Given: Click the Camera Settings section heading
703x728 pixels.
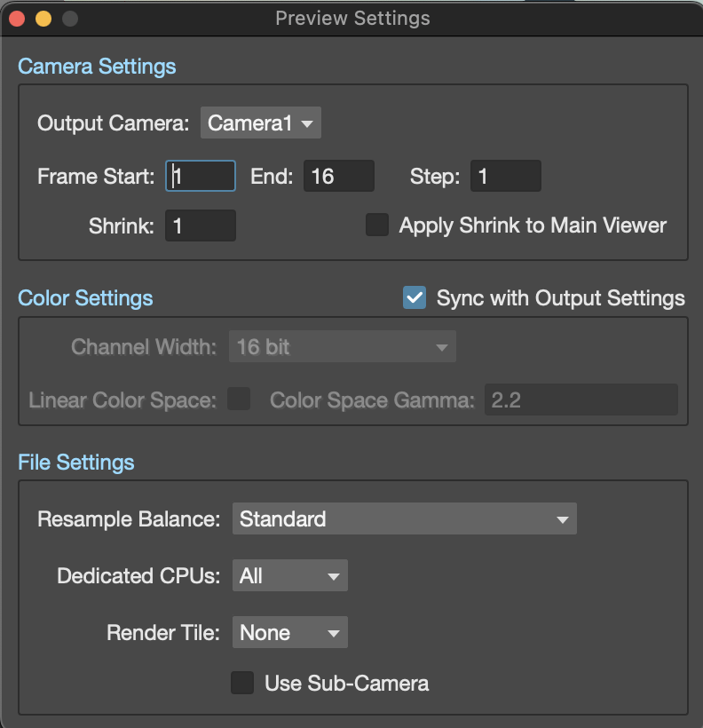Looking at the screenshot, I should click(x=97, y=67).
